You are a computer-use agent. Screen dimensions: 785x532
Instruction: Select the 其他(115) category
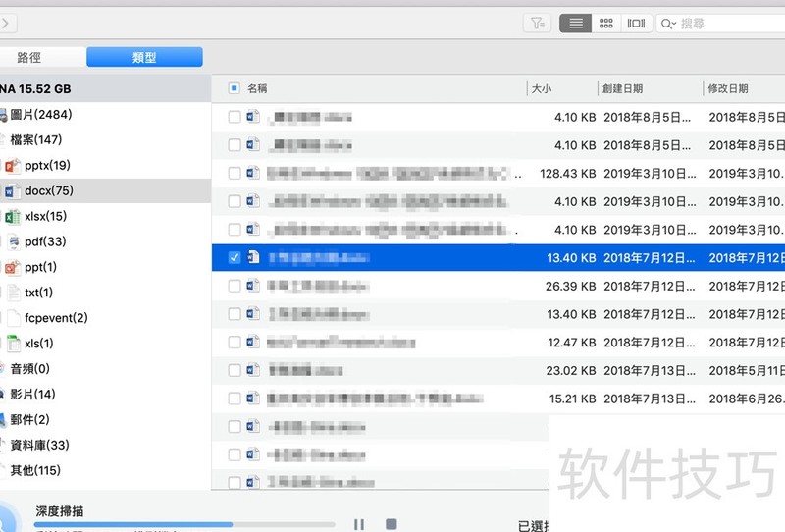(x=35, y=470)
